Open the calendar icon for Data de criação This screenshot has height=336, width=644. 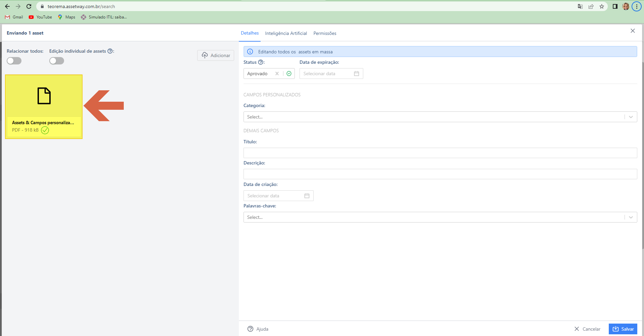coord(307,196)
